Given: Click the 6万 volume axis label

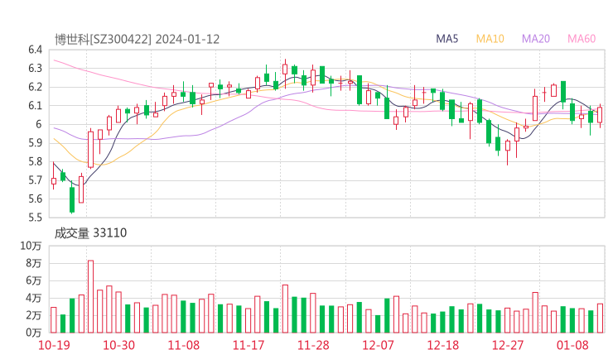Looking at the screenshot, I should [34, 280].
